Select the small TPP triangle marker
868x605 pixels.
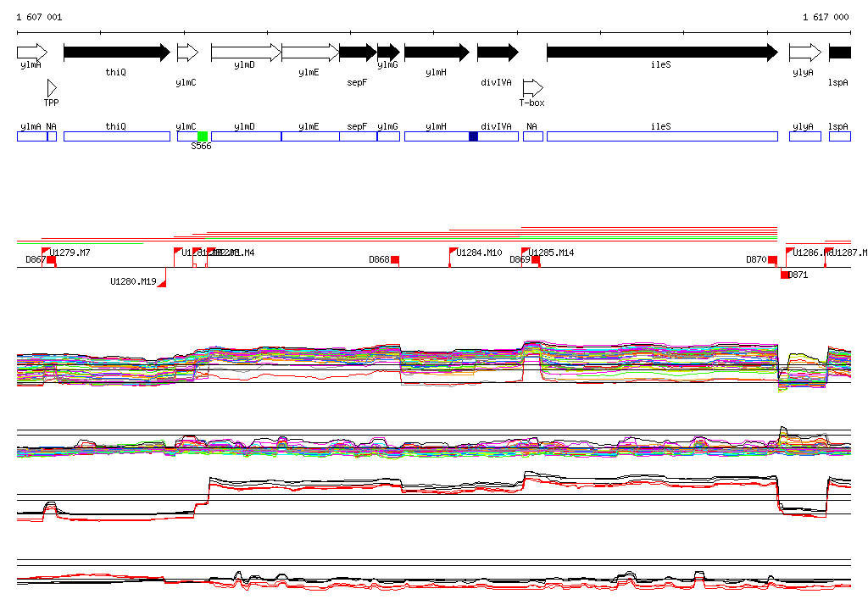pos(52,88)
